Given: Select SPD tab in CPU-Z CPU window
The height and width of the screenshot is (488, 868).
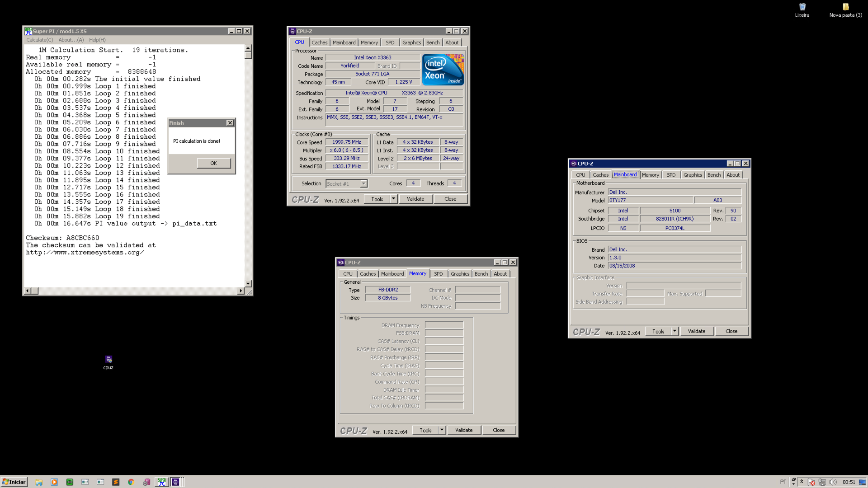Looking at the screenshot, I should click(x=390, y=42).
